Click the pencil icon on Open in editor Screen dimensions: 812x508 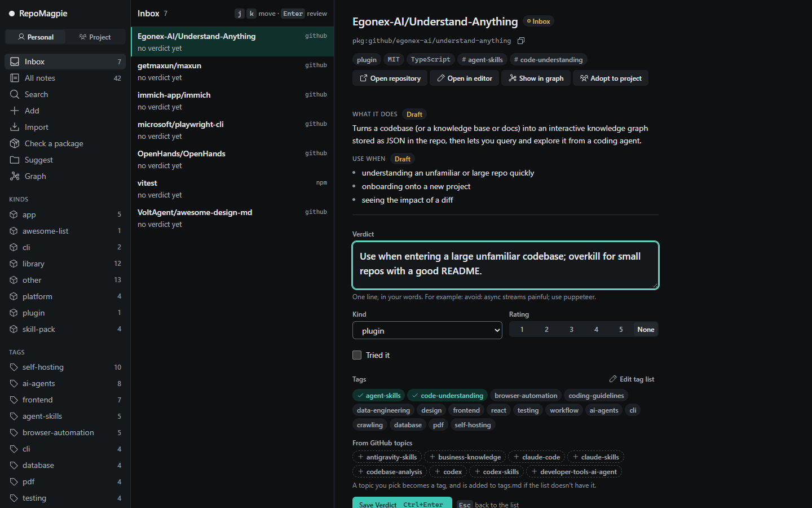440,78
